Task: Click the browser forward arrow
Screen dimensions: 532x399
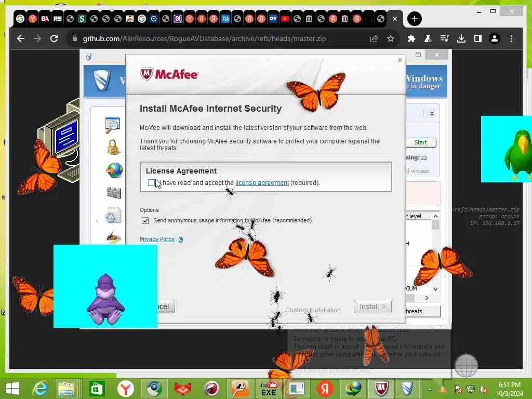Action: [37, 38]
